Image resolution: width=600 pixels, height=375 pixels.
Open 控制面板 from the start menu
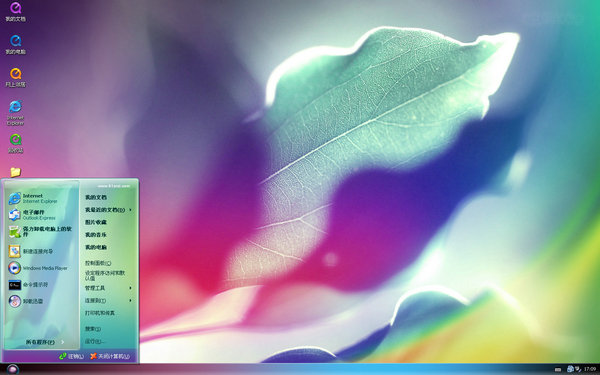pyautogui.click(x=98, y=263)
